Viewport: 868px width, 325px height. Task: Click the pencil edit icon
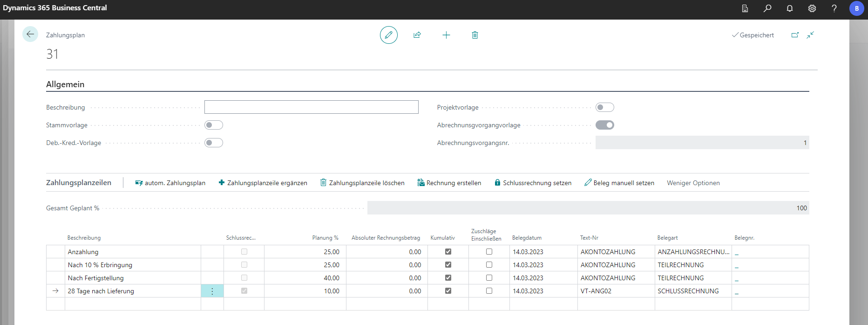coord(388,35)
